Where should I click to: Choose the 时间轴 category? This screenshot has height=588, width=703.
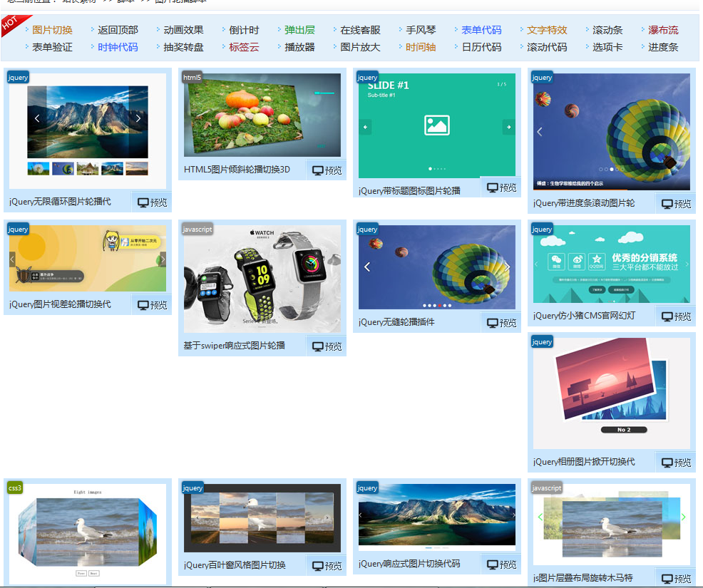(x=421, y=47)
